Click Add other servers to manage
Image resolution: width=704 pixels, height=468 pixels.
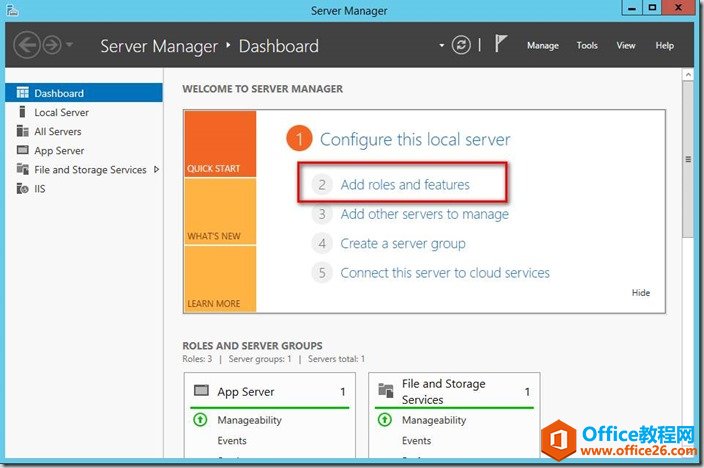point(425,214)
